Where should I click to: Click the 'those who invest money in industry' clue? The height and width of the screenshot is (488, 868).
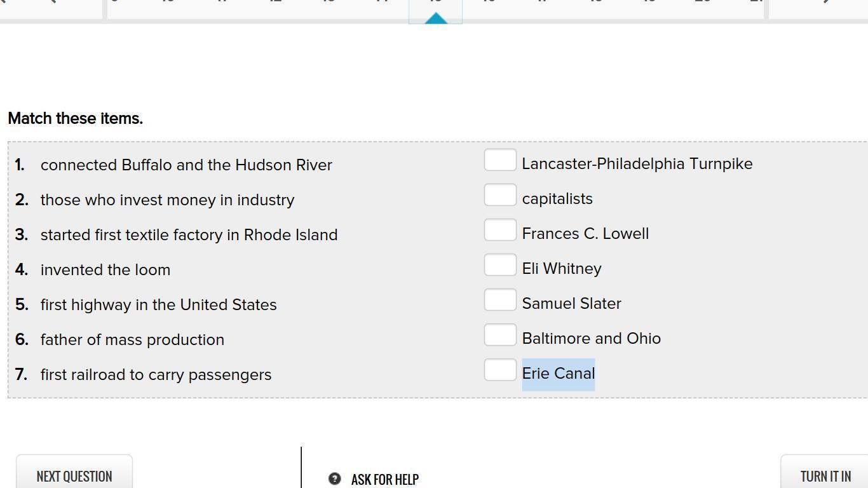(x=167, y=200)
